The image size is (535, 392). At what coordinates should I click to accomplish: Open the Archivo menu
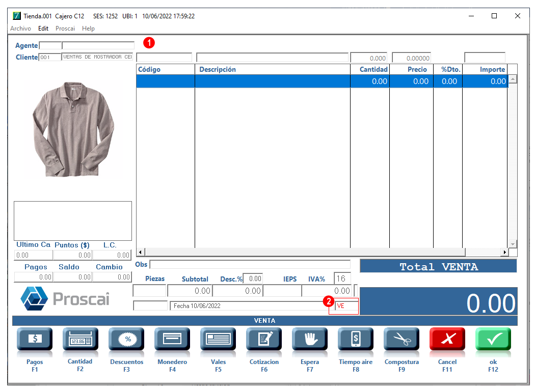20,29
